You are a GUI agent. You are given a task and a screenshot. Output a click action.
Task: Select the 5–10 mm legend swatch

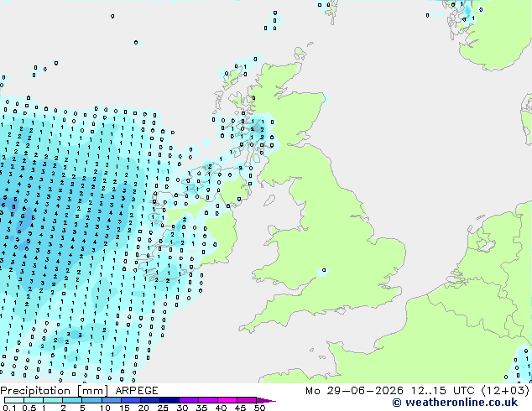91,400
